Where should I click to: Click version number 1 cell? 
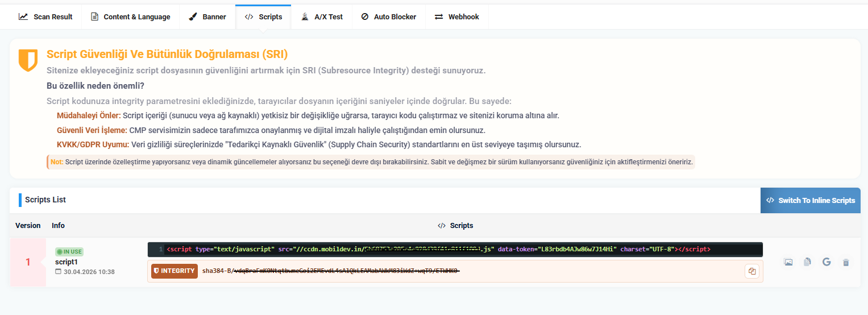[x=28, y=262]
